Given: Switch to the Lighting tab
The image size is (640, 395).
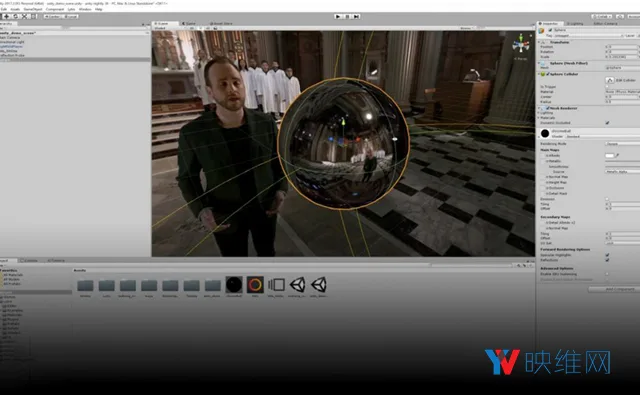Looking at the screenshot, I should point(575,24).
